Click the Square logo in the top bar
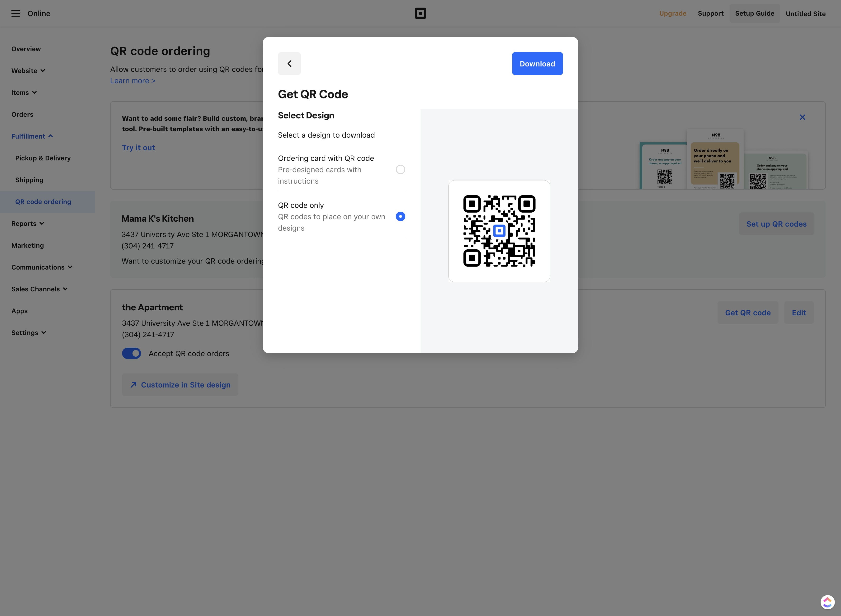The height and width of the screenshot is (616, 841). coord(420,13)
